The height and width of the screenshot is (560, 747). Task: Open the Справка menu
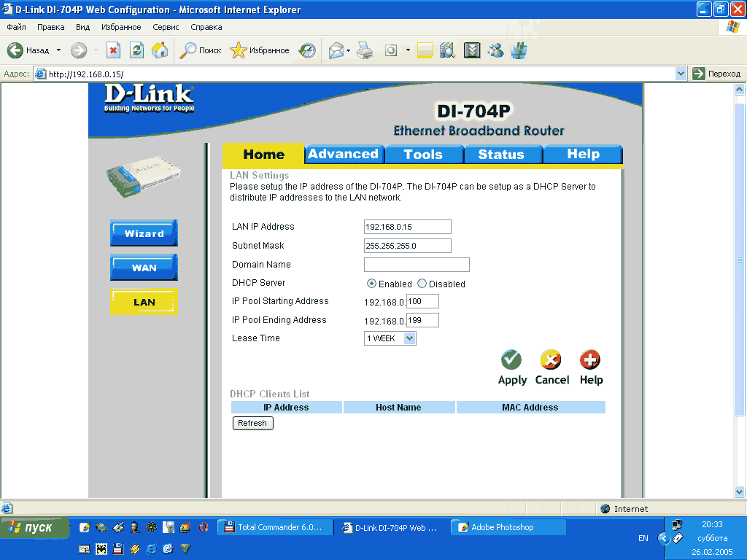(206, 27)
